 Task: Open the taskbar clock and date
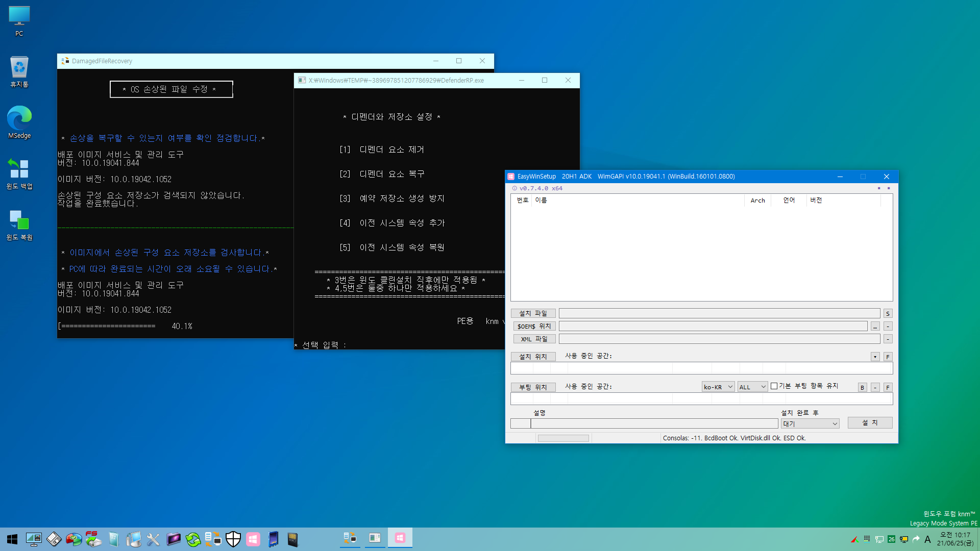(955, 539)
